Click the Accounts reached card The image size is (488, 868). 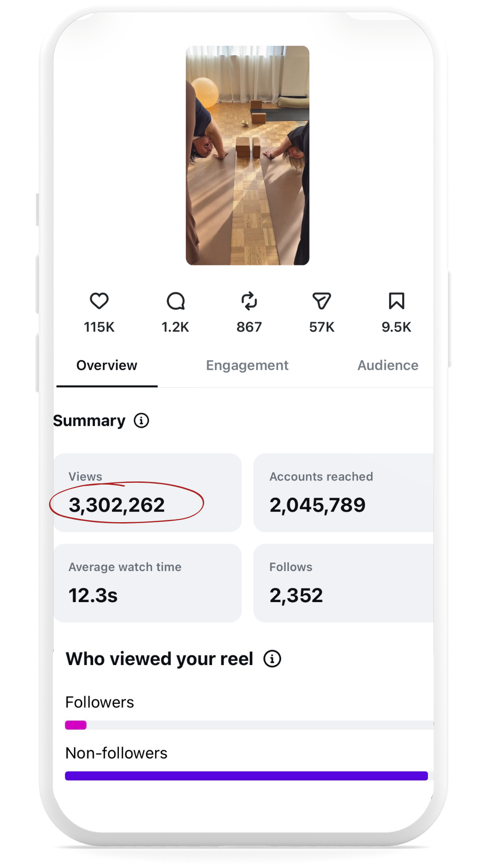point(343,493)
